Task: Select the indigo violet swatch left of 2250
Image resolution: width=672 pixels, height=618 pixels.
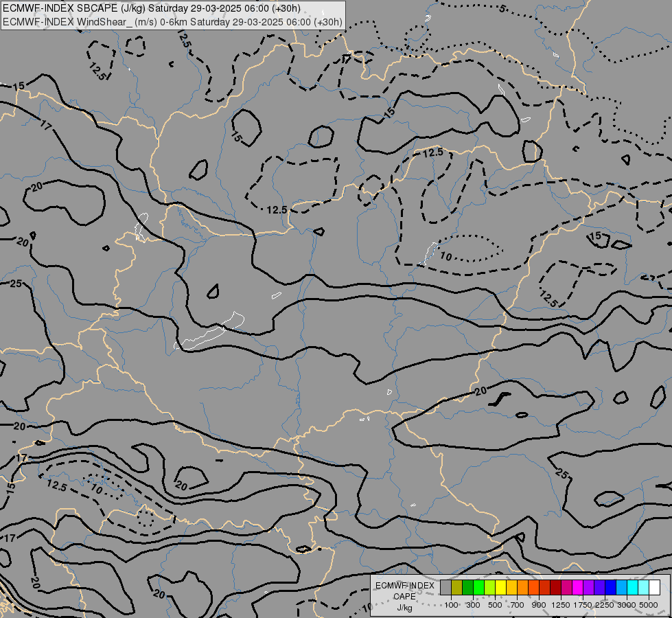Action: tap(599, 587)
